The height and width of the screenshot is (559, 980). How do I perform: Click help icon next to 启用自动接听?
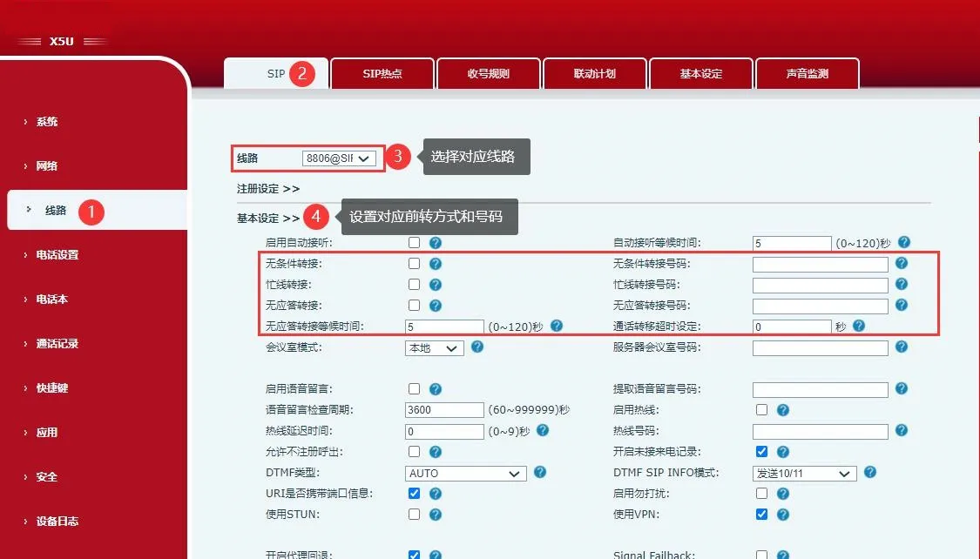pyautogui.click(x=435, y=242)
